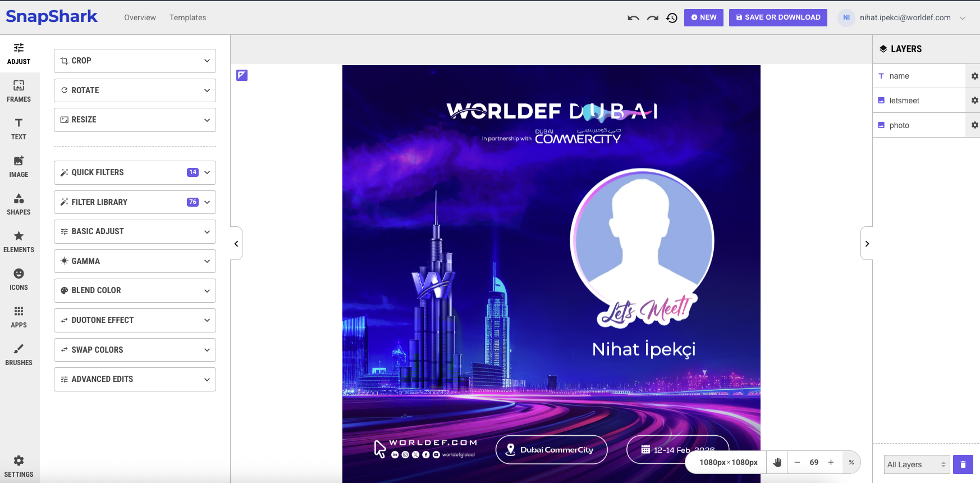
Task: Click the redo arrow icon
Action: 652,18
